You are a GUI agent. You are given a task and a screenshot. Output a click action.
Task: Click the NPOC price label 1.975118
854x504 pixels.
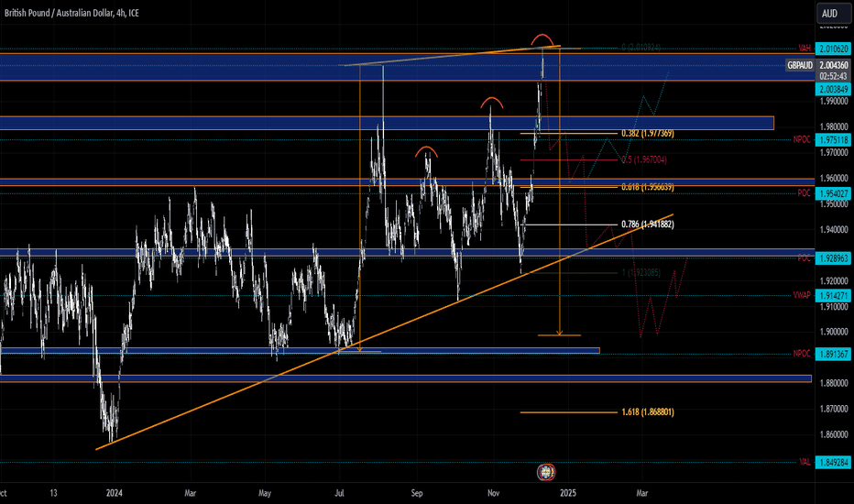click(833, 140)
